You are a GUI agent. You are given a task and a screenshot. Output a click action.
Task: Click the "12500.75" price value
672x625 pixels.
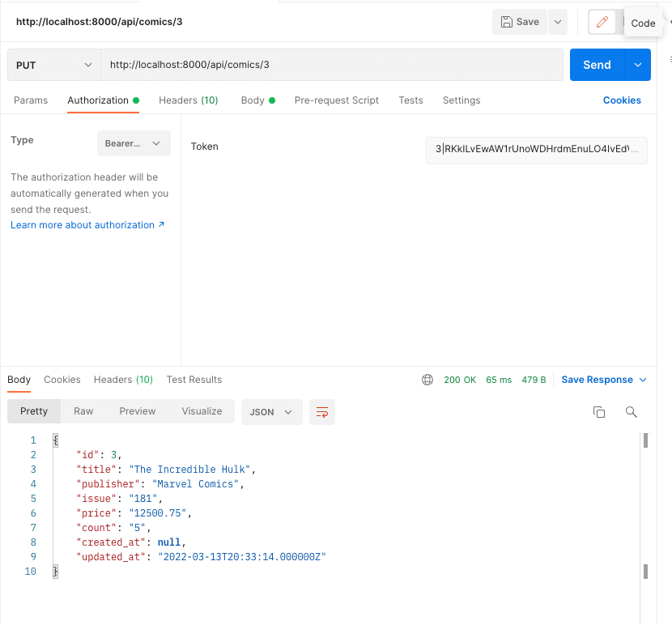[158, 513]
